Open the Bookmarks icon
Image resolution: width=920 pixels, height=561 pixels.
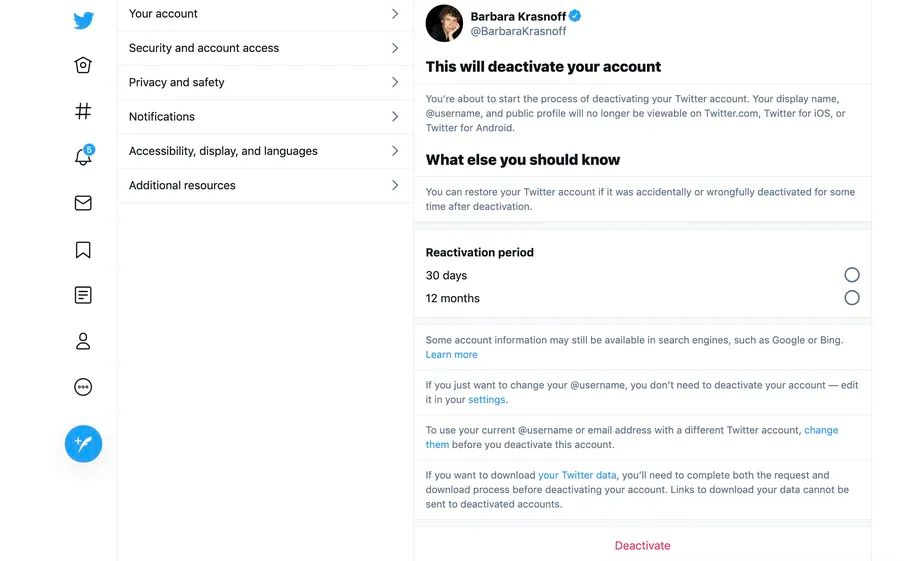[x=83, y=250]
